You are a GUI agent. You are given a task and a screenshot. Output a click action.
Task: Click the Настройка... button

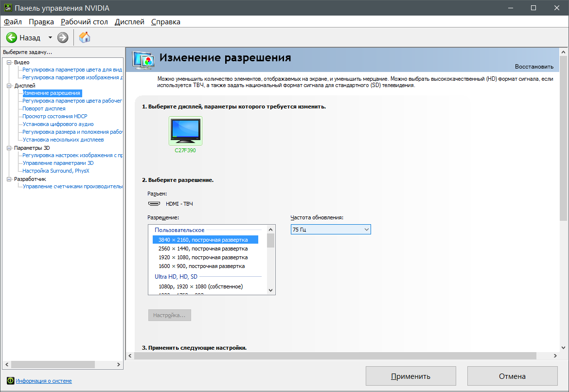pos(169,315)
